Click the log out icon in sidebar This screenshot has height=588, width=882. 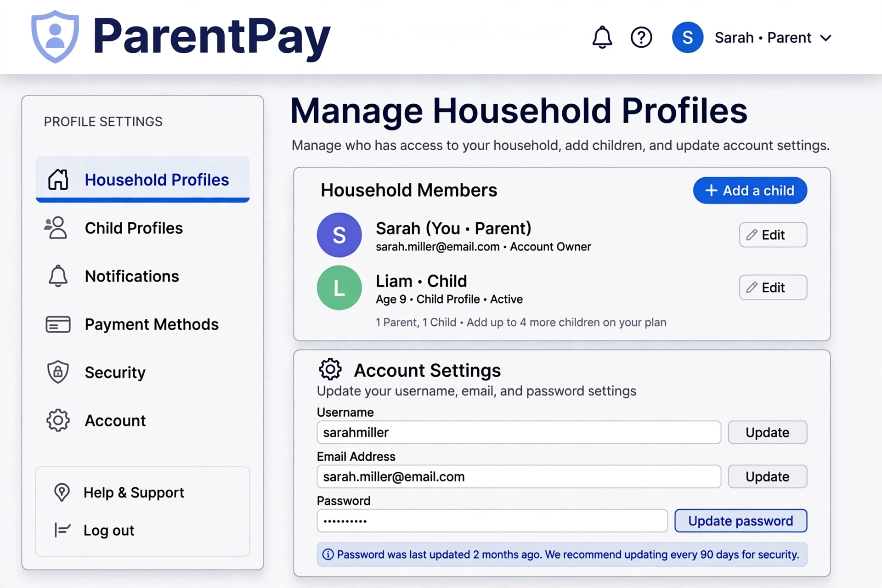coord(62,530)
